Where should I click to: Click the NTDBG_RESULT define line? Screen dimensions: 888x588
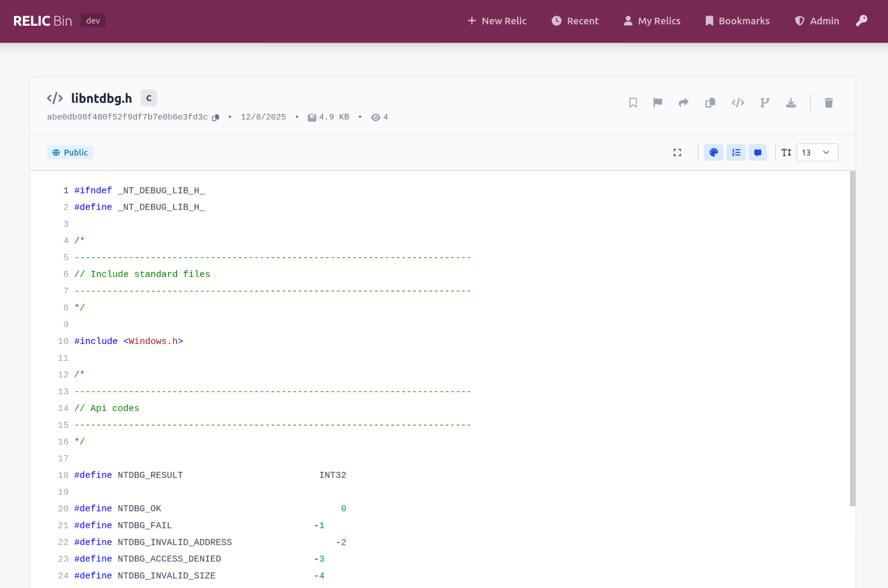(210, 475)
